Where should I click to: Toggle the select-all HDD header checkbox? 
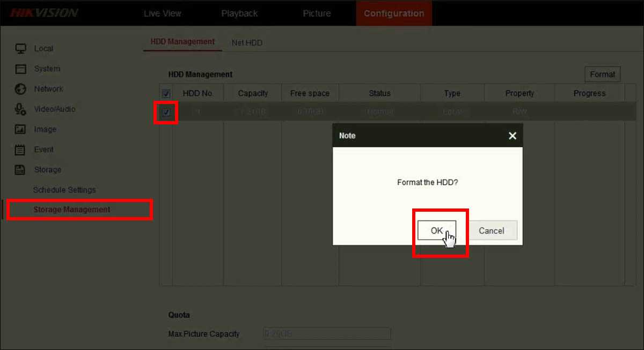pyautogui.click(x=166, y=93)
